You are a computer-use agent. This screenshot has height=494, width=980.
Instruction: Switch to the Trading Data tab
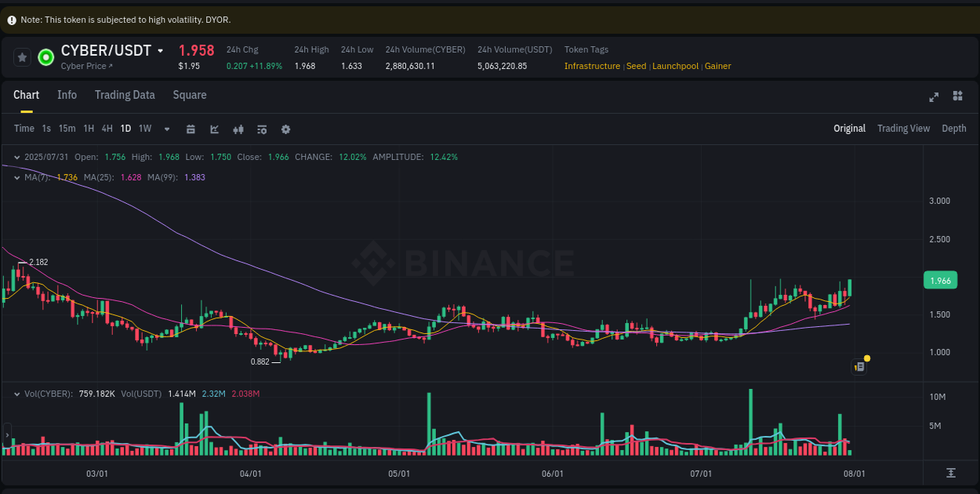tap(125, 95)
